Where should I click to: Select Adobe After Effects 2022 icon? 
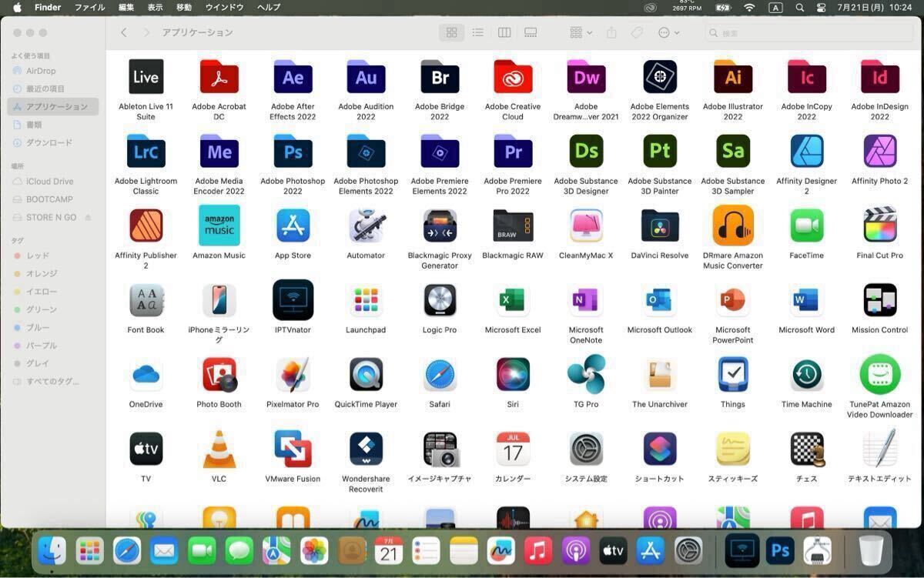tap(293, 77)
